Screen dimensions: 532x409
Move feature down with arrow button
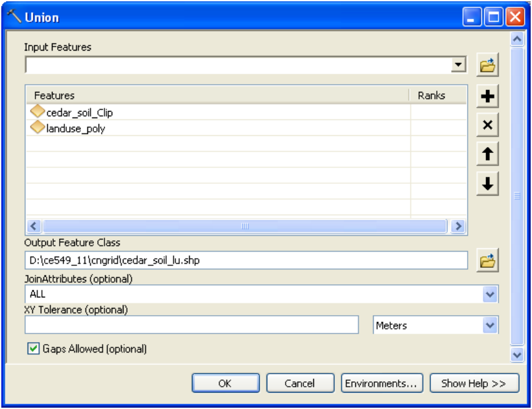[487, 184]
